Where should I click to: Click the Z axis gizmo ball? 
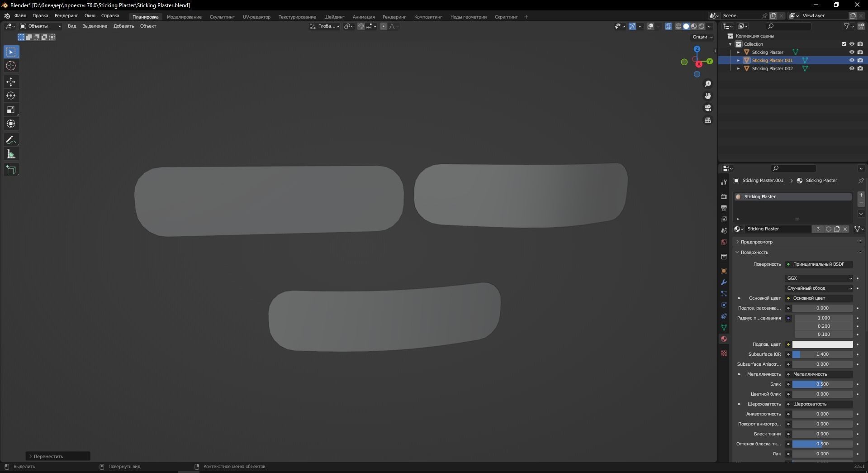tap(697, 49)
